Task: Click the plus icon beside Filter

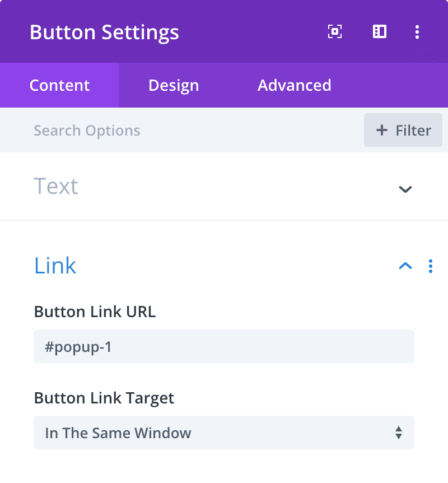Action: point(382,130)
